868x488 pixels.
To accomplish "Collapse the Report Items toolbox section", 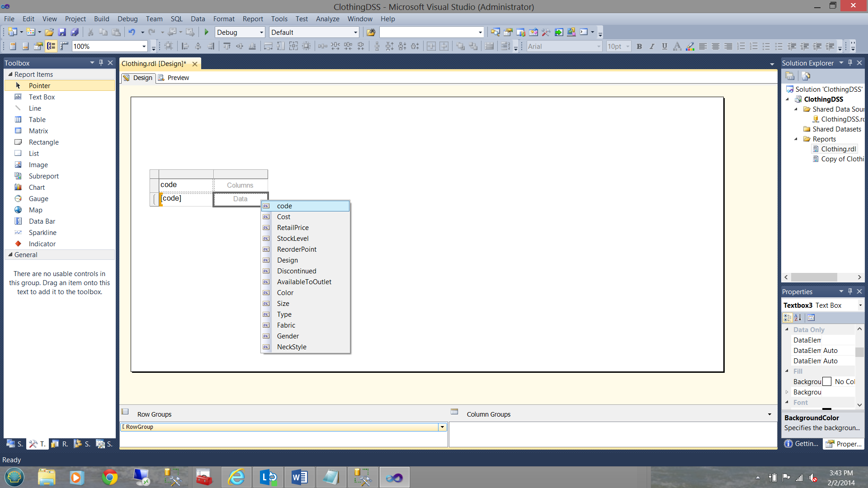I will click(x=10, y=74).
